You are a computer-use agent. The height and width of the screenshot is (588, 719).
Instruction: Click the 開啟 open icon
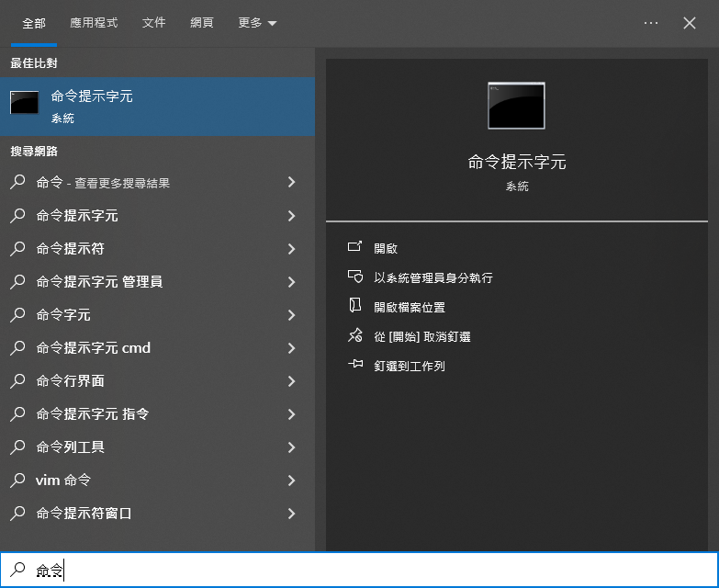355,248
